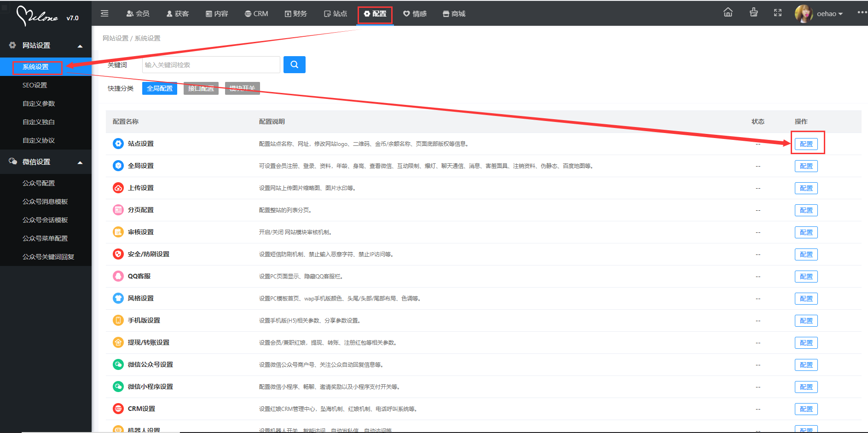This screenshot has width=868, height=433.
Task: Open the 商城 top menu
Action: point(454,14)
